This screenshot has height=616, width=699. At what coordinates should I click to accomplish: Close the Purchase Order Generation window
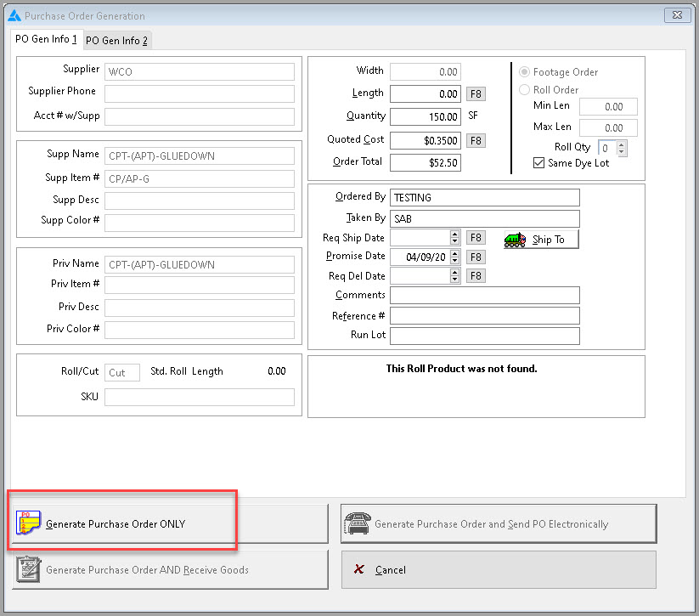click(x=677, y=15)
